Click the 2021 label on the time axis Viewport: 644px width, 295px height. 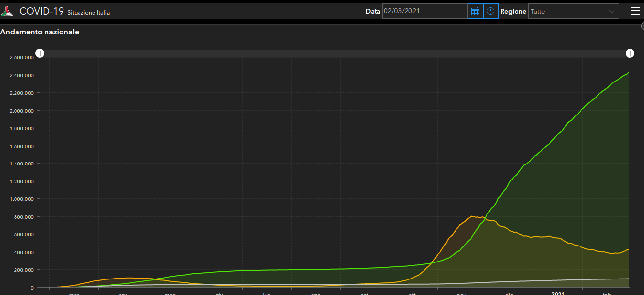[558, 293]
